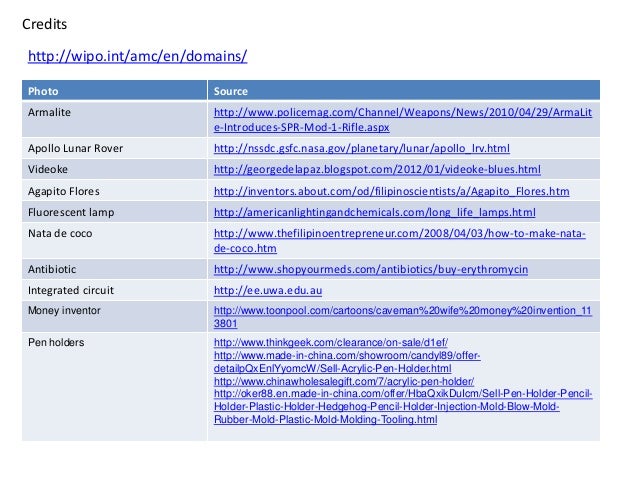
Task: Select the 'Nata de coco' cell
Action: tap(114, 241)
